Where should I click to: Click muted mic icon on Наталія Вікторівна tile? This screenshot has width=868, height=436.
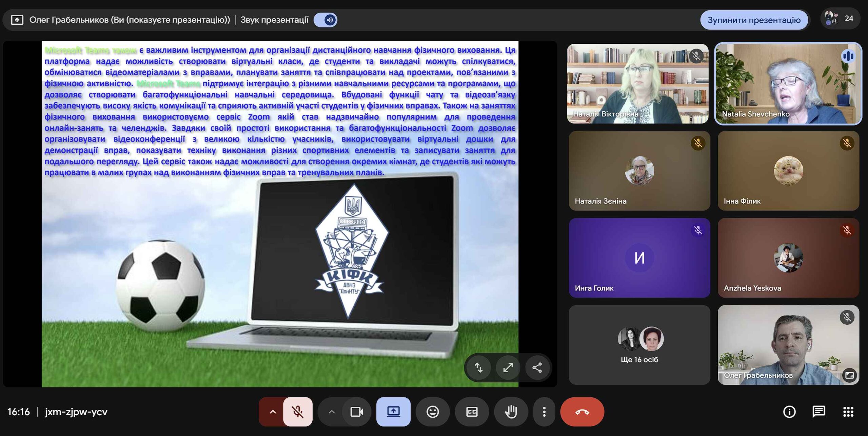point(696,56)
